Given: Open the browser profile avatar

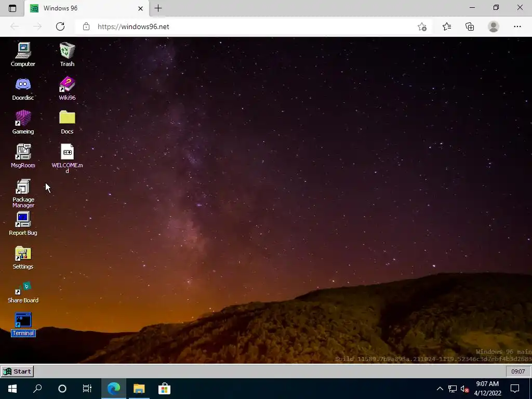Looking at the screenshot, I should tap(494, 26).
